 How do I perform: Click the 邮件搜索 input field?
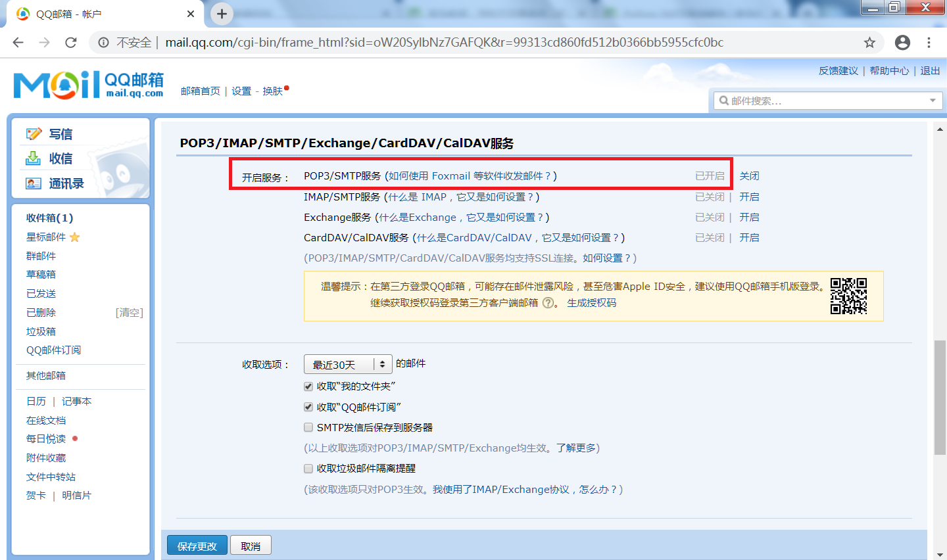(x=827, y=101)
